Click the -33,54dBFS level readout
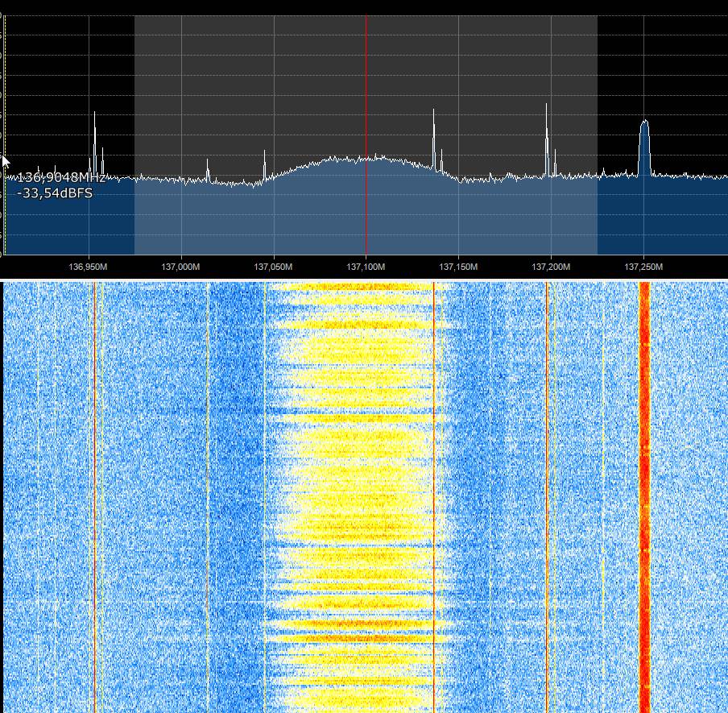The height and width of the screenshot is (713, 728). [x=55, y=193]
